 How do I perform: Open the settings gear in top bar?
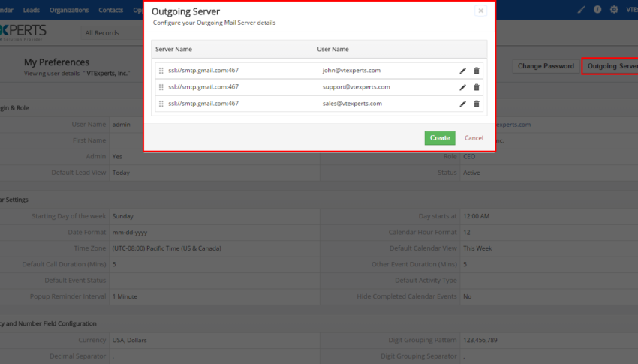(614, 9)
